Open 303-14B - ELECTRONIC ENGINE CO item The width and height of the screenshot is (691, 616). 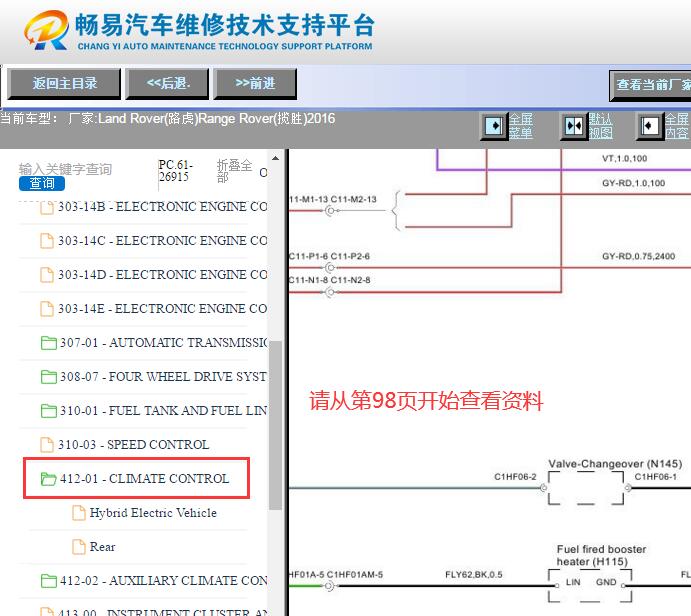[x=162, y=207]
